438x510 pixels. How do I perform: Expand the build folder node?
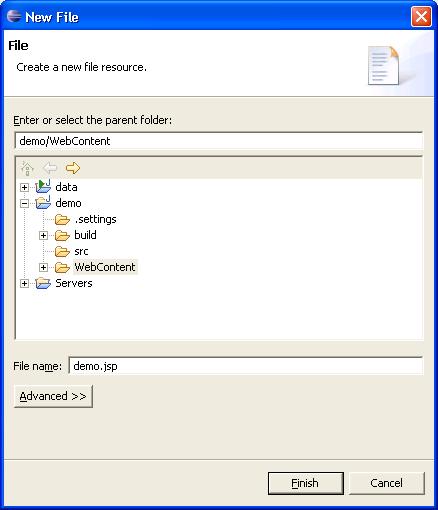pos(43,235)
